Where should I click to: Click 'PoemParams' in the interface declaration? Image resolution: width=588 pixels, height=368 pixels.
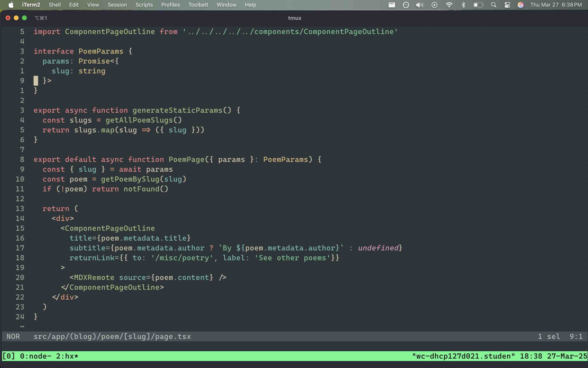101,51
